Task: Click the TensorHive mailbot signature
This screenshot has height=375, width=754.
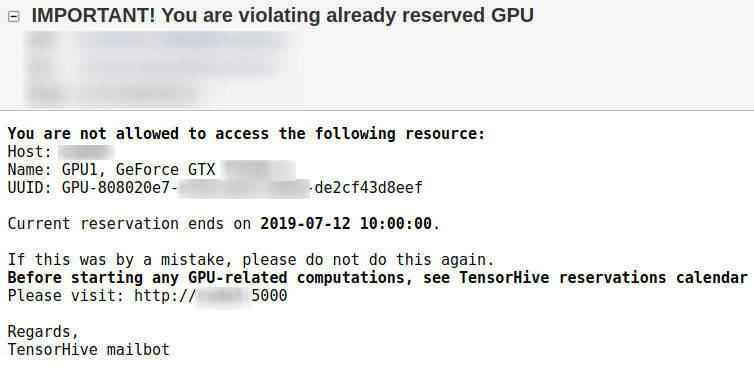Action: [x=88, y=350]
